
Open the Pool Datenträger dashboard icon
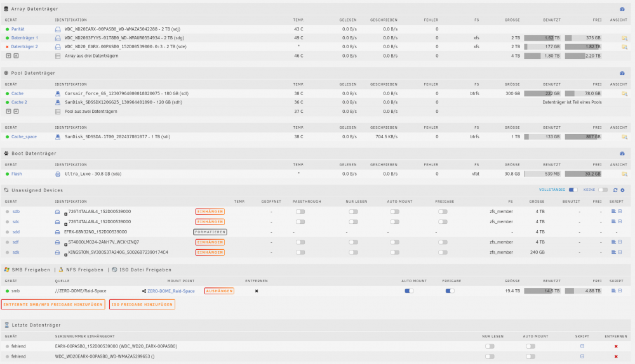click(622, 73)
